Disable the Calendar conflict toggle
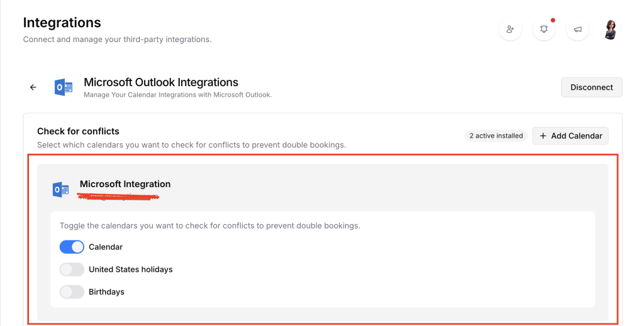Image resolution: width=644 pixels, height=326 pixels. coord(72,247)
